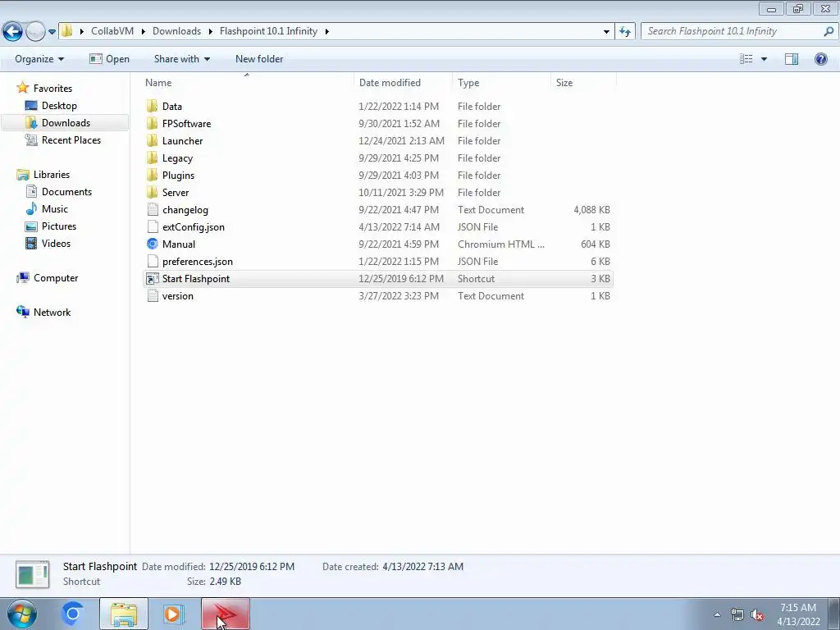Click Open in the toolbar
This screenshot has height=630, width=840.
click(109, 59)
